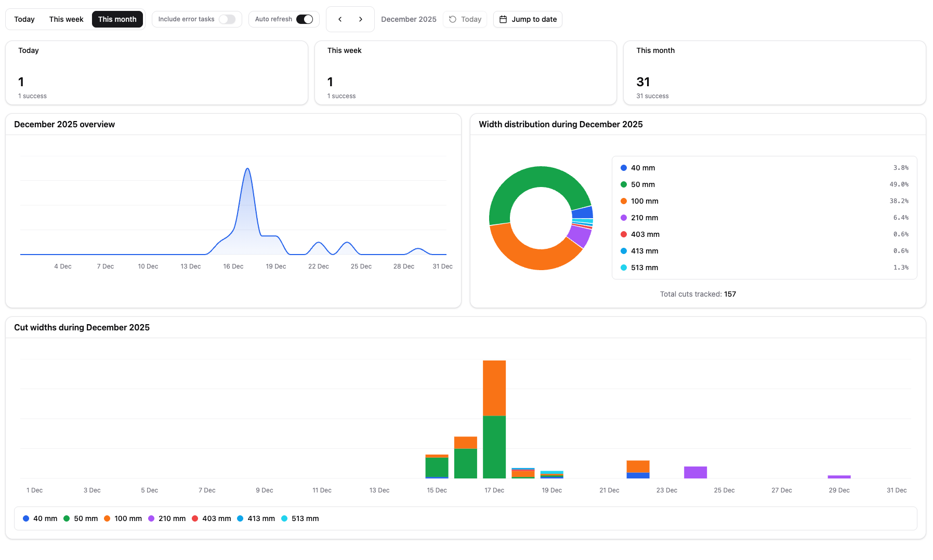Go to next month with right chevron
933x560 pixels.
tap(361, 19)
